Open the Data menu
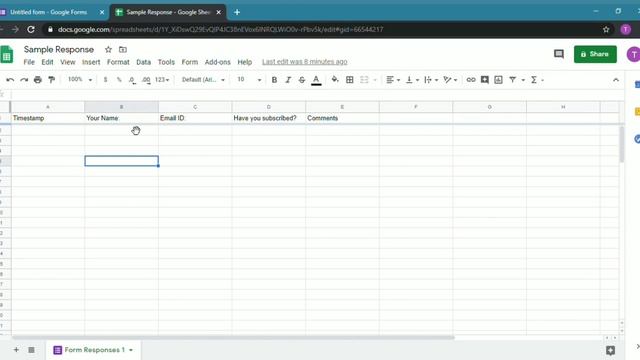 click(143, 62)
